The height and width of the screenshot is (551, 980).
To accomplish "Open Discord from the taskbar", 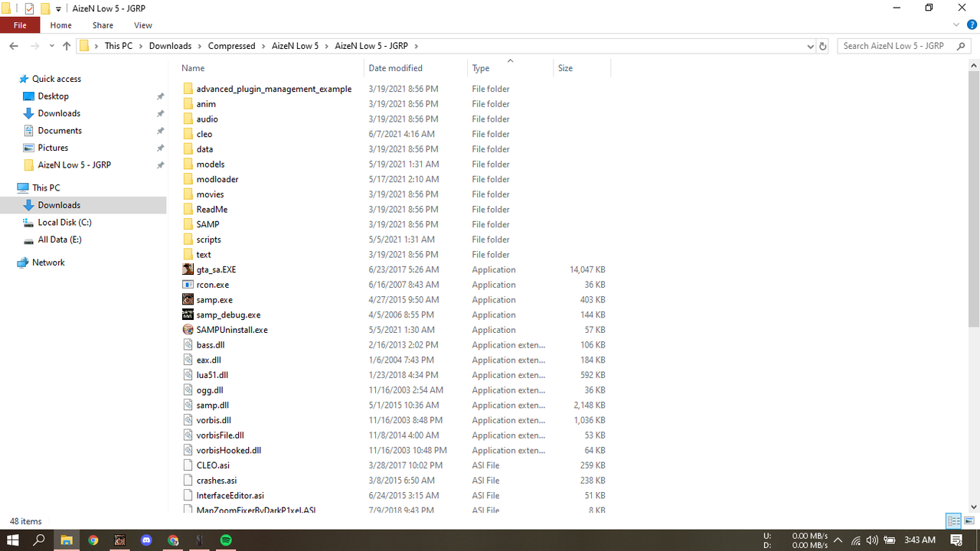I will [146, 540].
